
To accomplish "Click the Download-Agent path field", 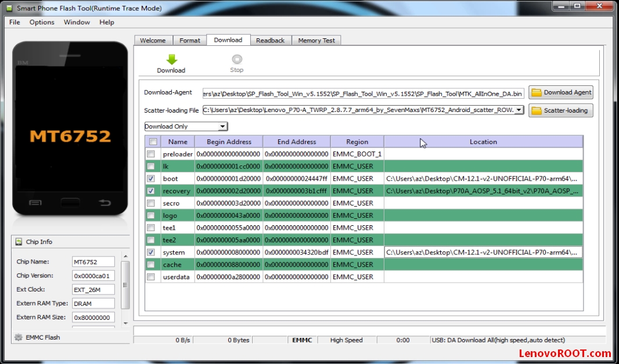I will (363, 93).
